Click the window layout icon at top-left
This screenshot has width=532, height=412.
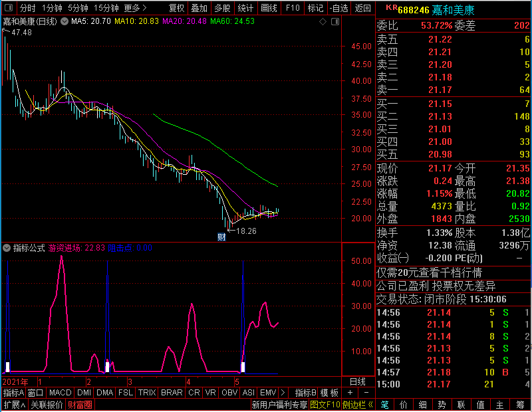click(9, 7)
